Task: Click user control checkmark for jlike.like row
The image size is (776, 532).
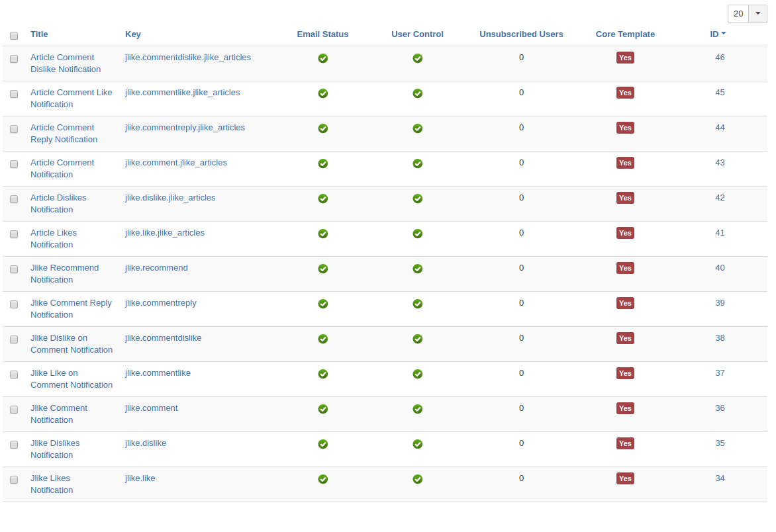Action: (x=417, y=479)
